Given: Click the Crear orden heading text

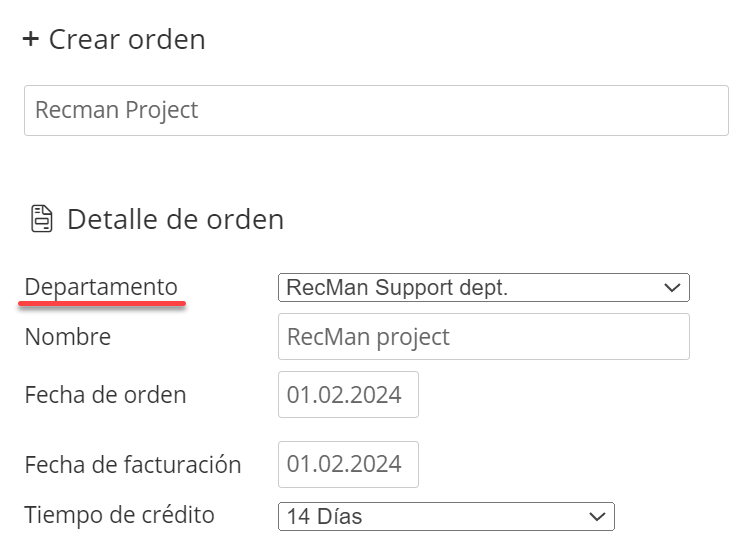Looking at the screenshot, I should tap(127, 39).
